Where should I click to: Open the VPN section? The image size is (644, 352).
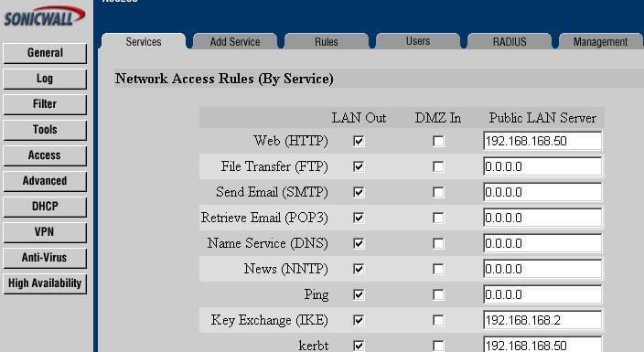click(x=45, y=232)
